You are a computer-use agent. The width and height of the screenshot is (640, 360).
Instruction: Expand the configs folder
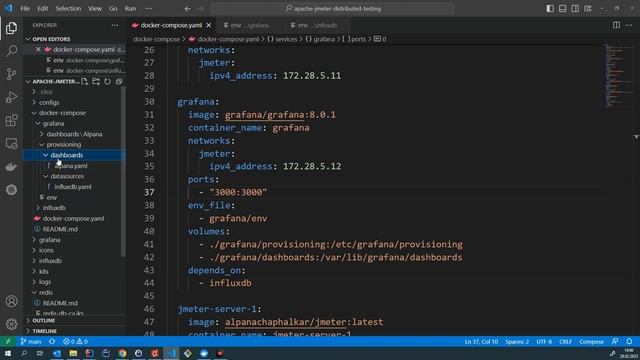coord(34,102)
